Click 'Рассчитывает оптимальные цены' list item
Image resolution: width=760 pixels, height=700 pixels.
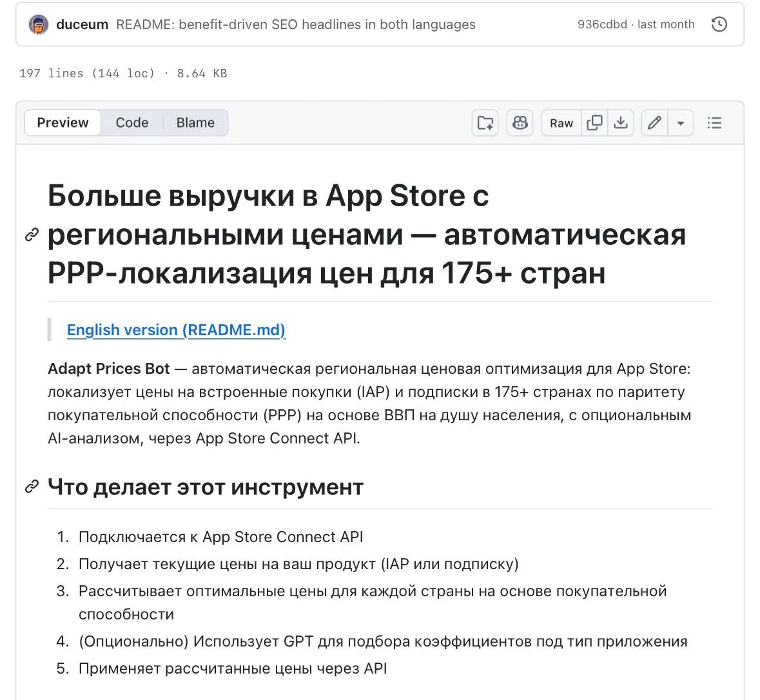pyautogui.click(x=373, y=603)
